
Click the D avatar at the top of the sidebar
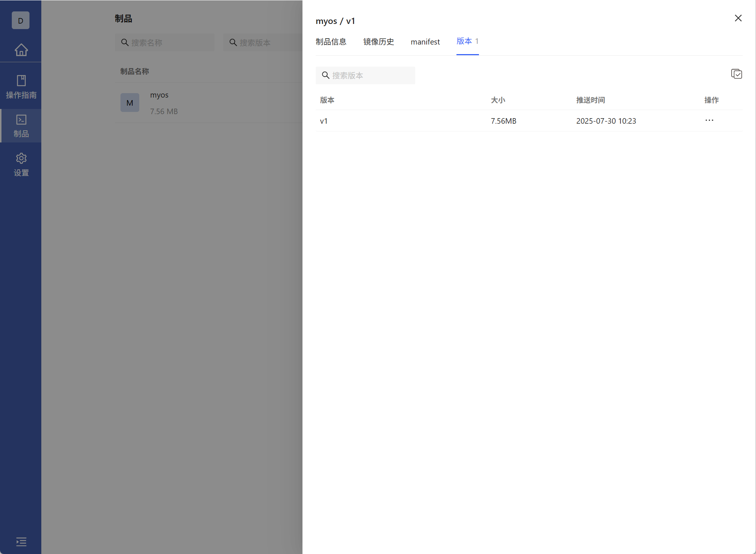[x=21, y=21]
